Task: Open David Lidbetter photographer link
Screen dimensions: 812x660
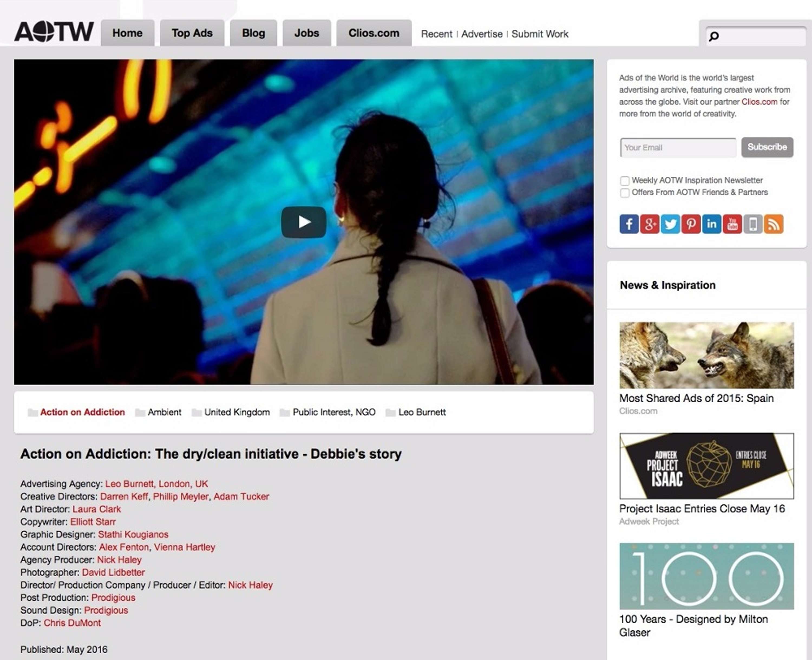Action: coord(113,572)
